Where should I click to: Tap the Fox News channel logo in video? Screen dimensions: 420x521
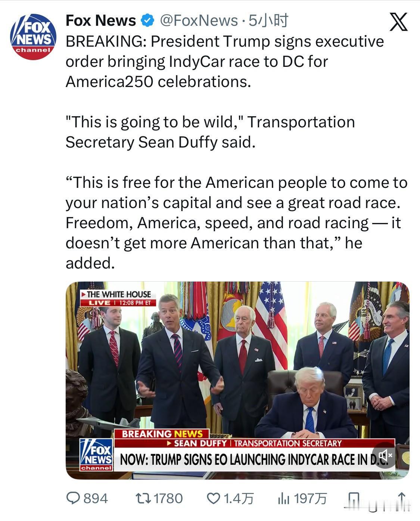pos(96,455)
